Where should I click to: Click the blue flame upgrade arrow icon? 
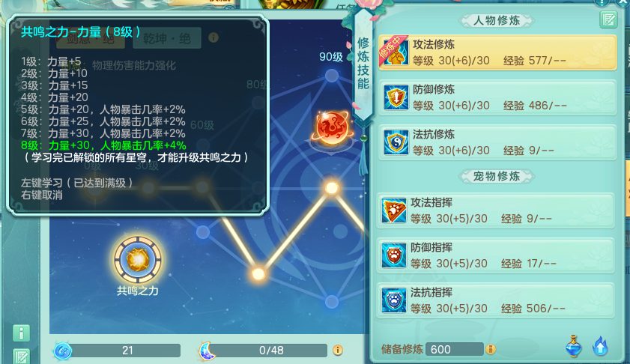coord(600,346)
